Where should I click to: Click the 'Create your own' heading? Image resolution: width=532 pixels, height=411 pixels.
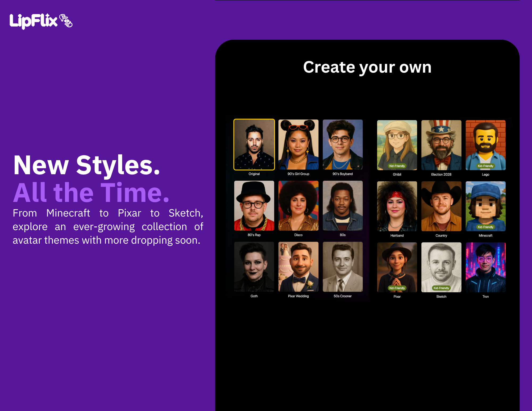click(x=367, y=67)
